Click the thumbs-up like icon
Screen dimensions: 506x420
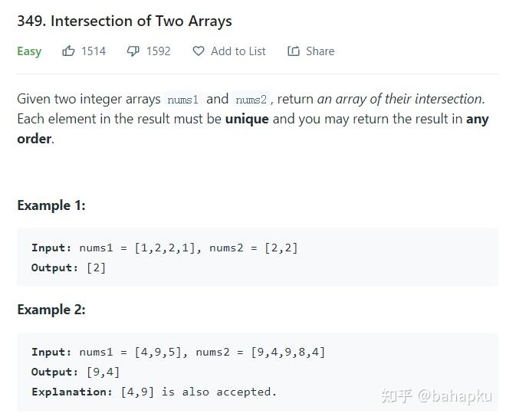pos(68,51)
